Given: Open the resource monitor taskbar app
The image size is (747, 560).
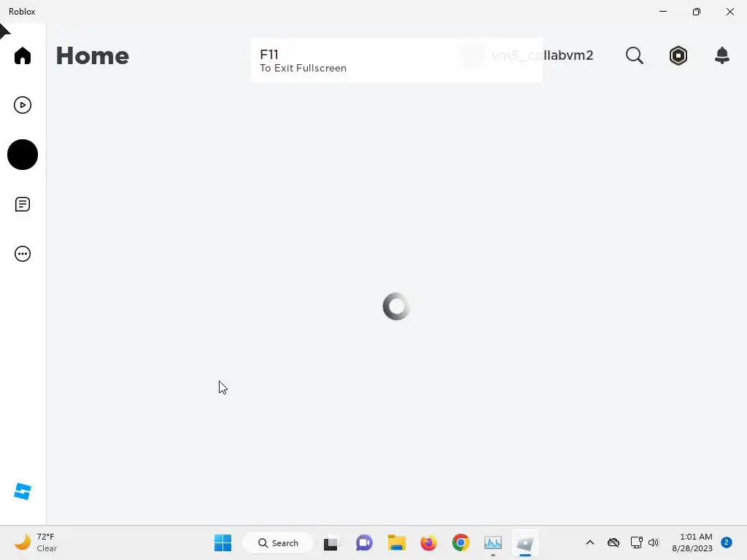Looking at the screenshot, I should pos(493,542).
